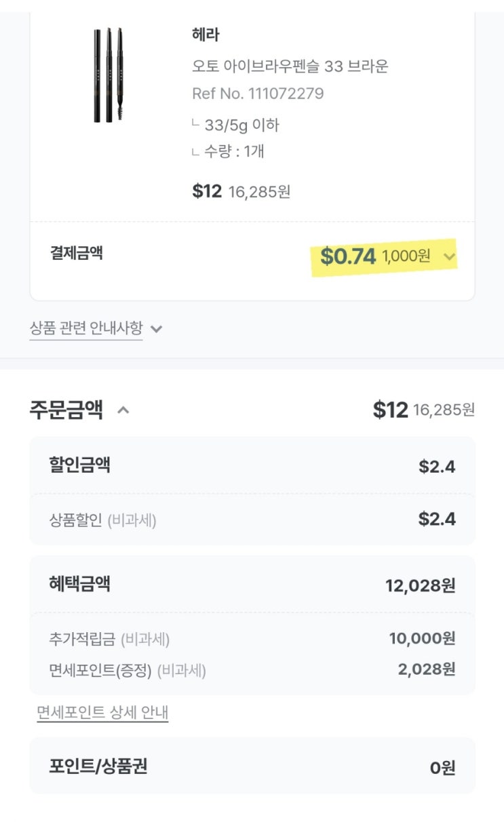Select the 헤라 brand name
Image resolution: width=504 pixels, height=822 pixels.
[206, 35]
